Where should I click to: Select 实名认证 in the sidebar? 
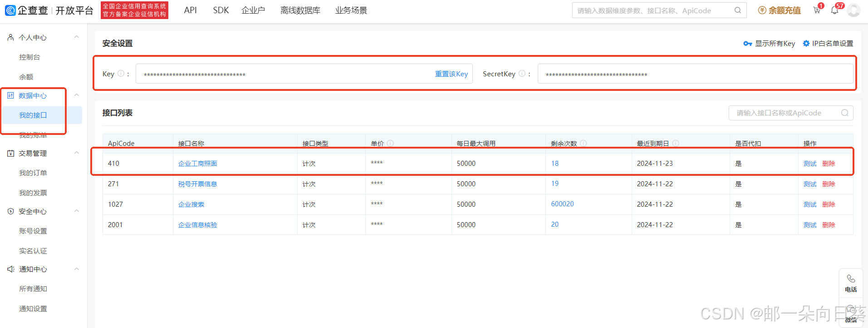[33, 251]
